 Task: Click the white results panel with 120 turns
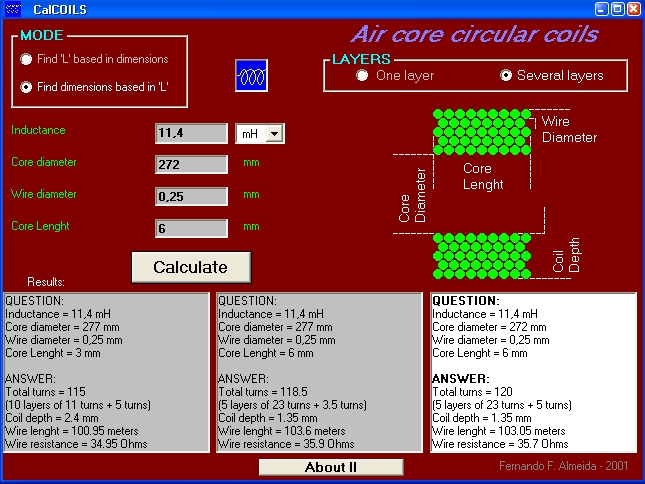[534, 373]
